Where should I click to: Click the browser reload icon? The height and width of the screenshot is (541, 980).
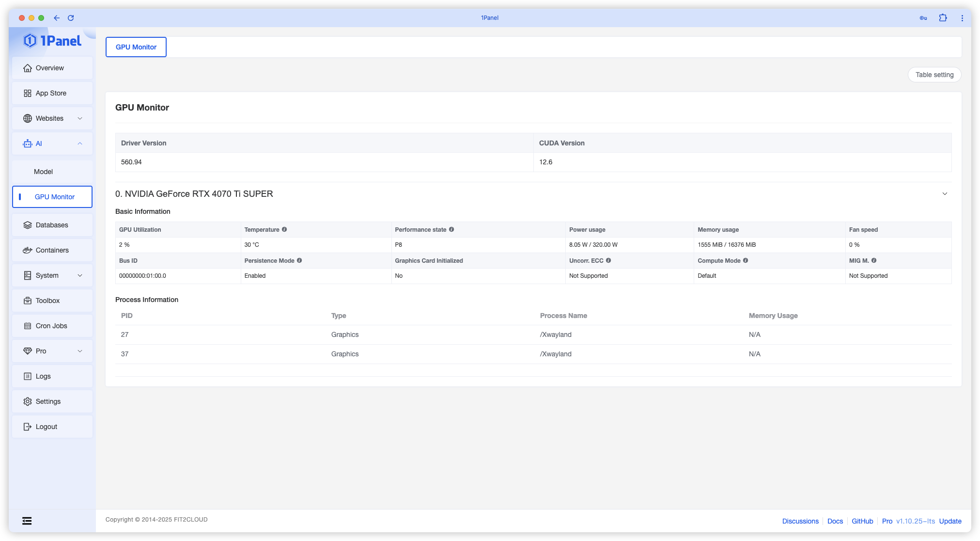(x=71, y=18)
